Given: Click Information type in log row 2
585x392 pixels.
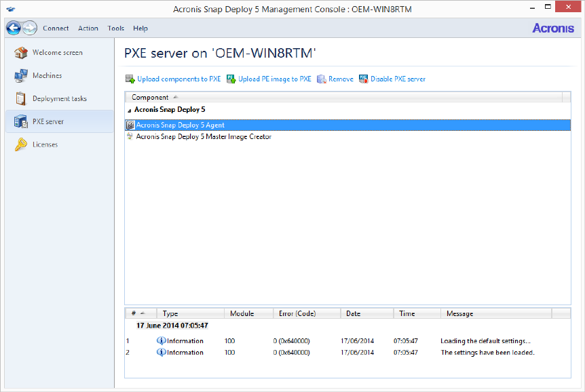Looking at the screenshot, I should [185, 353].
